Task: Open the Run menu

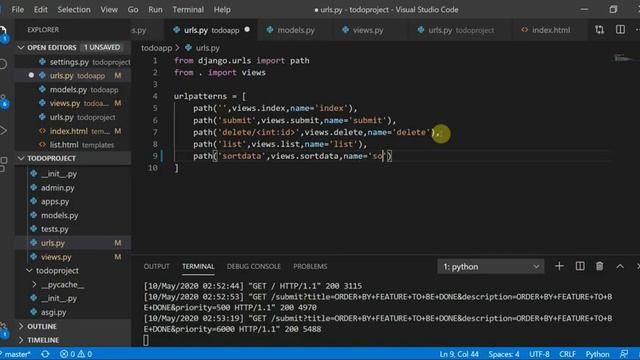Action: (x=155, y=9)
